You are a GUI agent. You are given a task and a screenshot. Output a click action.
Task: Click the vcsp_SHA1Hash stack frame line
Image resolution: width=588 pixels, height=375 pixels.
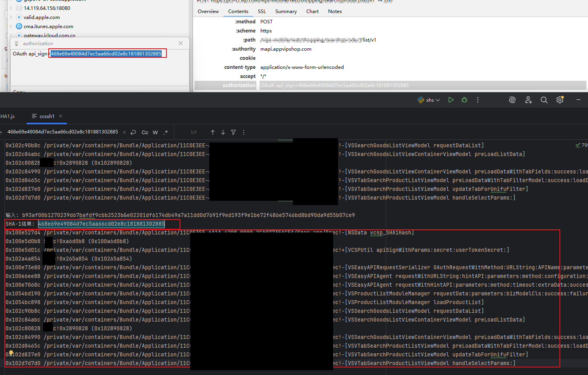click(x=210, y=232)
